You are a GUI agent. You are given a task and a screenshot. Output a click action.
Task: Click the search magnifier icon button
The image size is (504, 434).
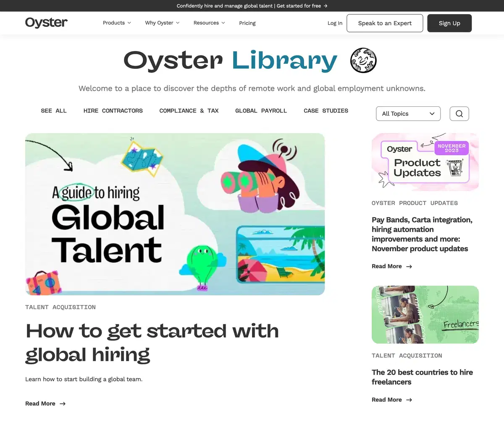(x=459, y=113)
